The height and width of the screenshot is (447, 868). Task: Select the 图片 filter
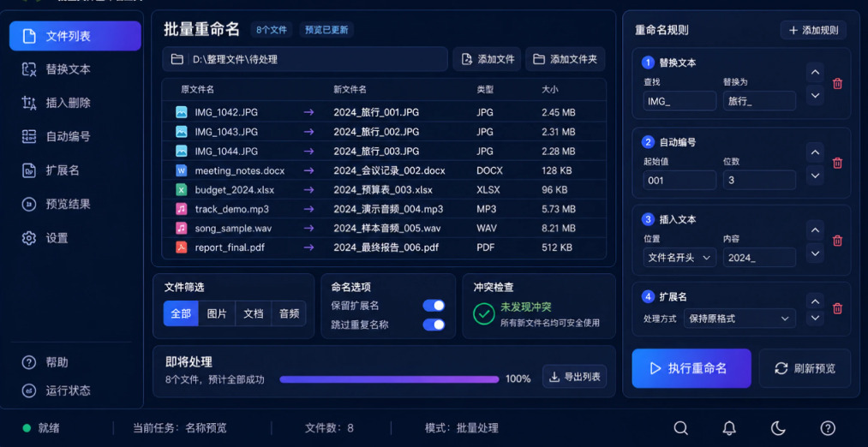(x=217, y=313)
